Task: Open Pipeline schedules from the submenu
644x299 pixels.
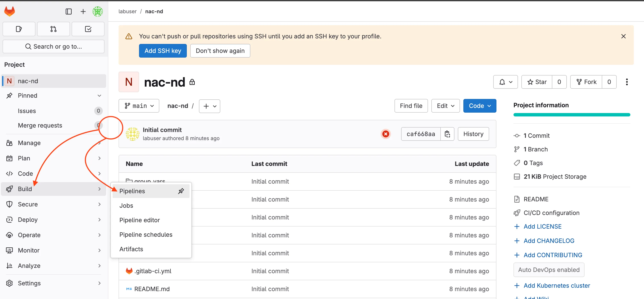Action: 146,235
